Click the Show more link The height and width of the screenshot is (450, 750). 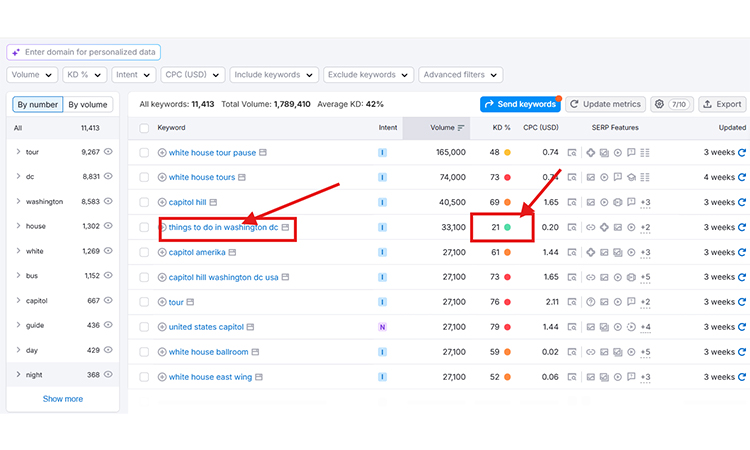point(62,399)
